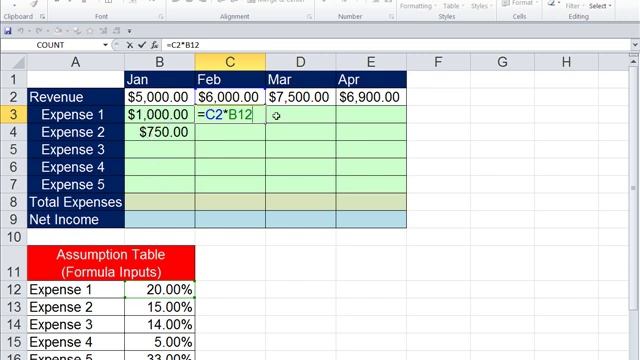The width and height of the screenshot is (640, 360).
Task: Open the Customize Quick Access Toolbar arrow
Action: 129,31
